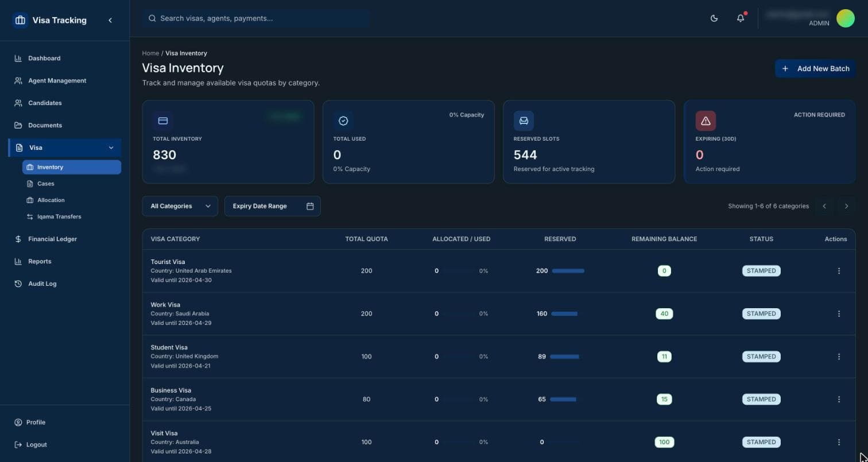
Task: Click the Total Inventory card icon
Action: coord(163,121)
